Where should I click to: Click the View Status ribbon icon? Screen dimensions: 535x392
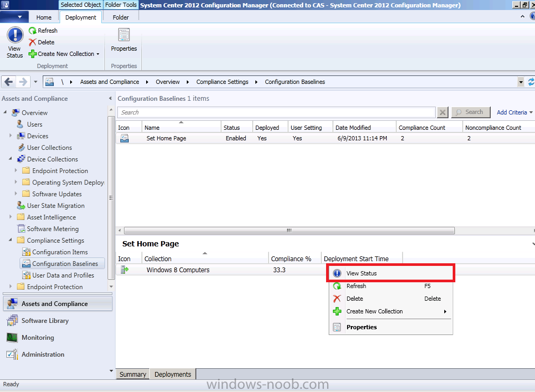click(x=15, y=35)
